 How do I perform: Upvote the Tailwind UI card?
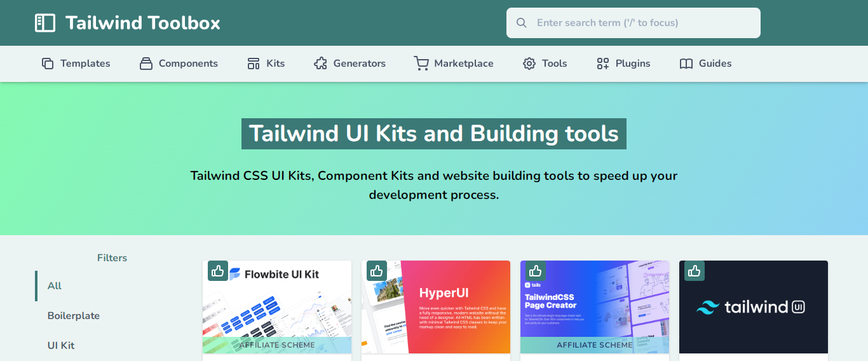[x=695, y=271]
